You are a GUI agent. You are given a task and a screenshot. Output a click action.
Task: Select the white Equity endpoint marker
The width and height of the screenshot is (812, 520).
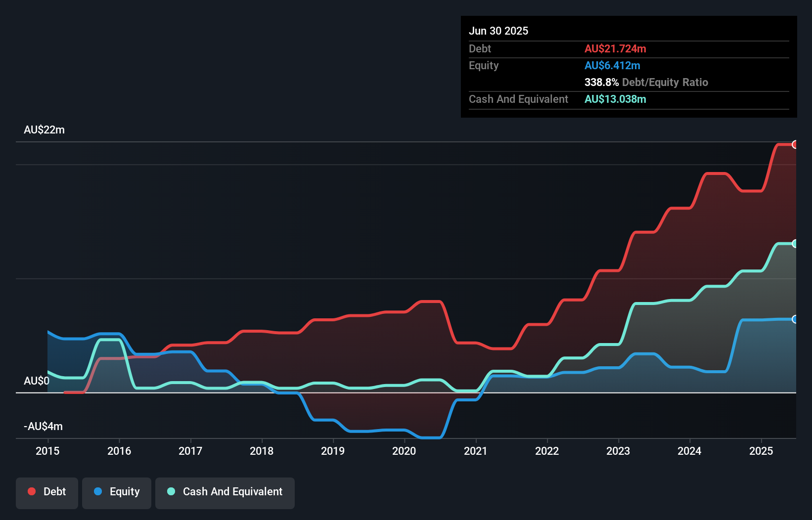point(794,319)
